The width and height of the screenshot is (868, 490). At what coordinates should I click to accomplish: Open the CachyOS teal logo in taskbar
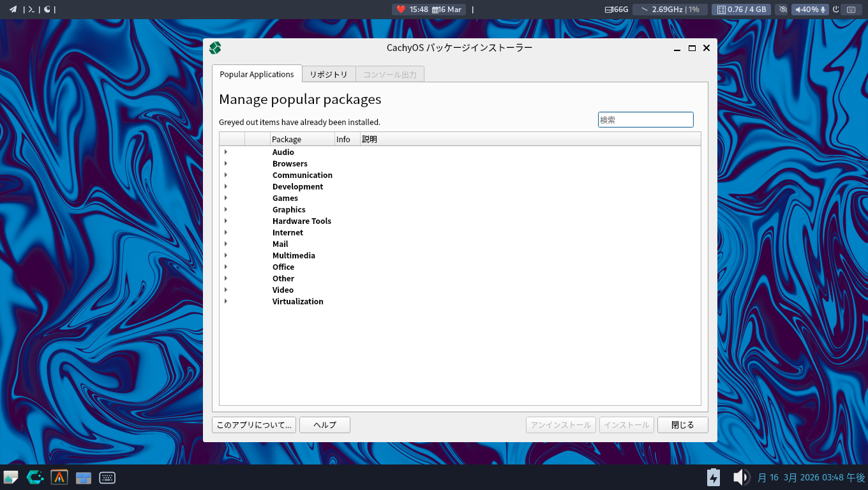coord(35,477)
